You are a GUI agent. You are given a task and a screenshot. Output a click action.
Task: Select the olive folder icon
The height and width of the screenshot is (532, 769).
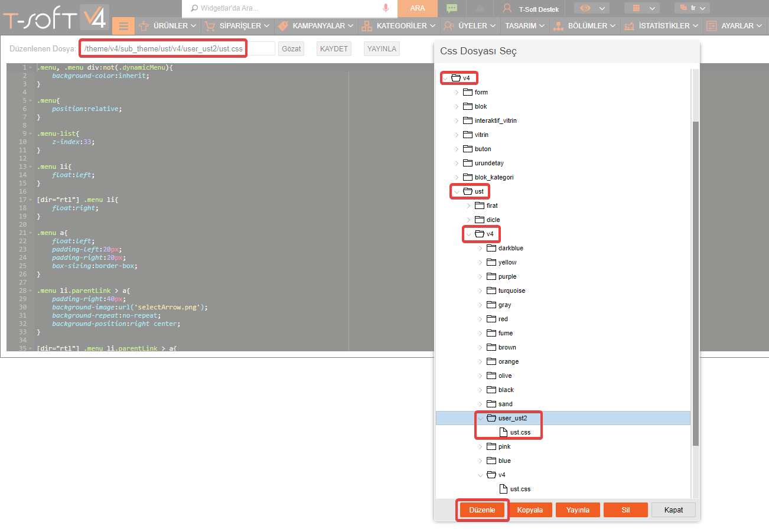coord(491,376)
